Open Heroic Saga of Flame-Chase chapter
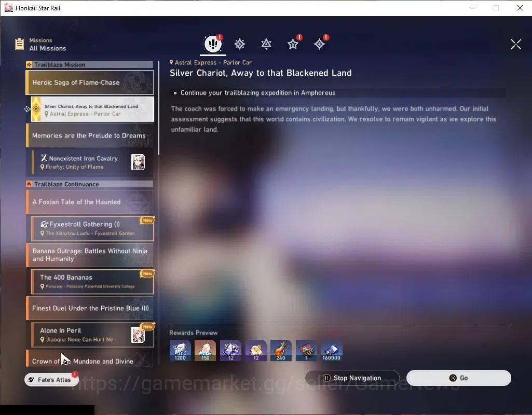Screen dimensions: 532x415 tap(90, 82)
